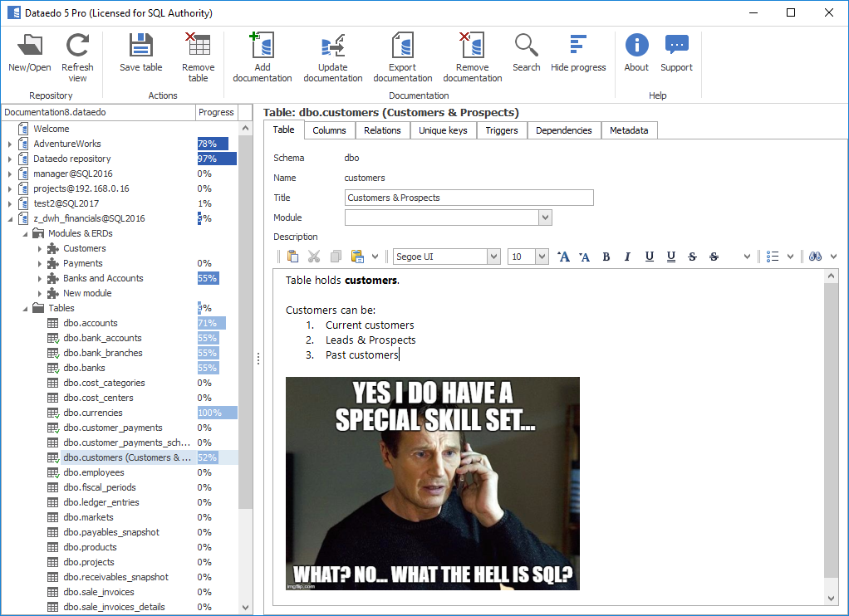Click the Progress column header
The height and width of the screenshot is (616, 849).
click(216, 112)
